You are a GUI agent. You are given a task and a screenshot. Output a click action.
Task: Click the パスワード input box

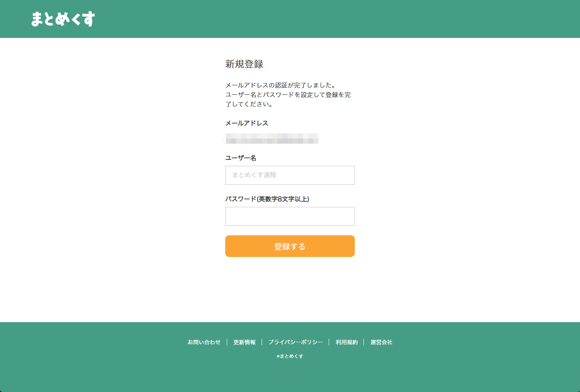pyautogui.click(x=290, y=216)
